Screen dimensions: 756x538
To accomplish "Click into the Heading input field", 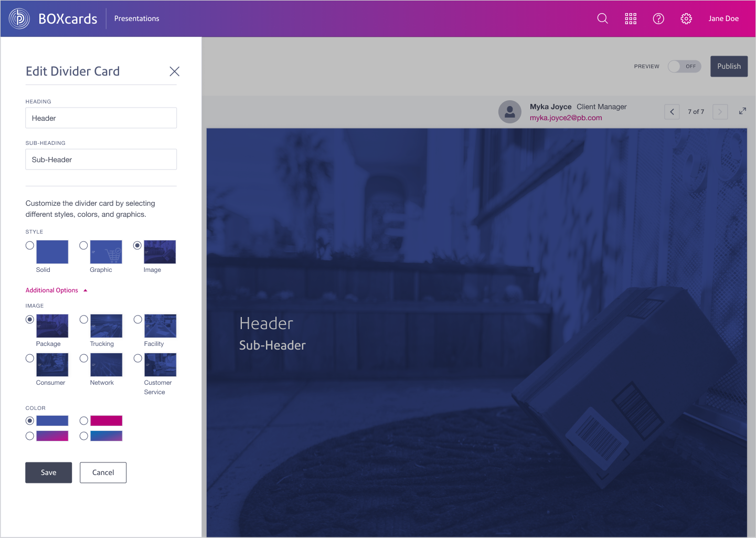I will tap(101, 118).
